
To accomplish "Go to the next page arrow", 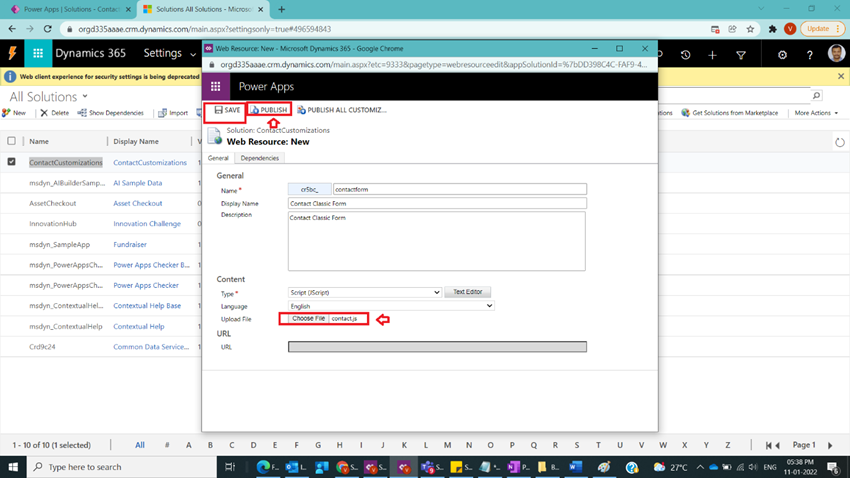I will pyautogui.click(x=830, y=445).
